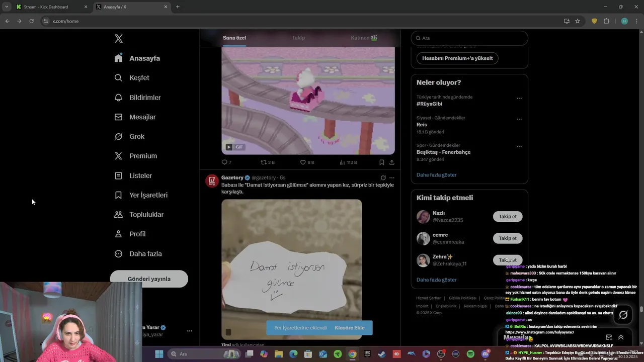The height and width of the screenshot is (362, 644).
Task: Expand Daha fazla sidebar menu
Action: (x=138, y=254)
